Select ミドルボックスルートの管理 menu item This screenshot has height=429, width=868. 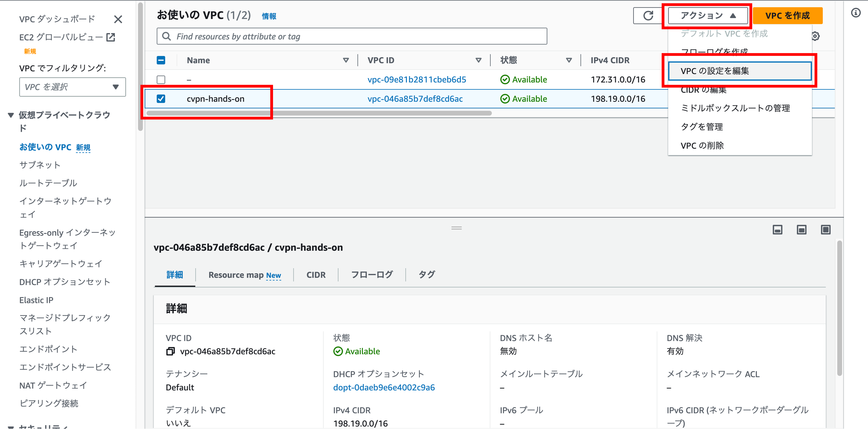click(740, 108)
